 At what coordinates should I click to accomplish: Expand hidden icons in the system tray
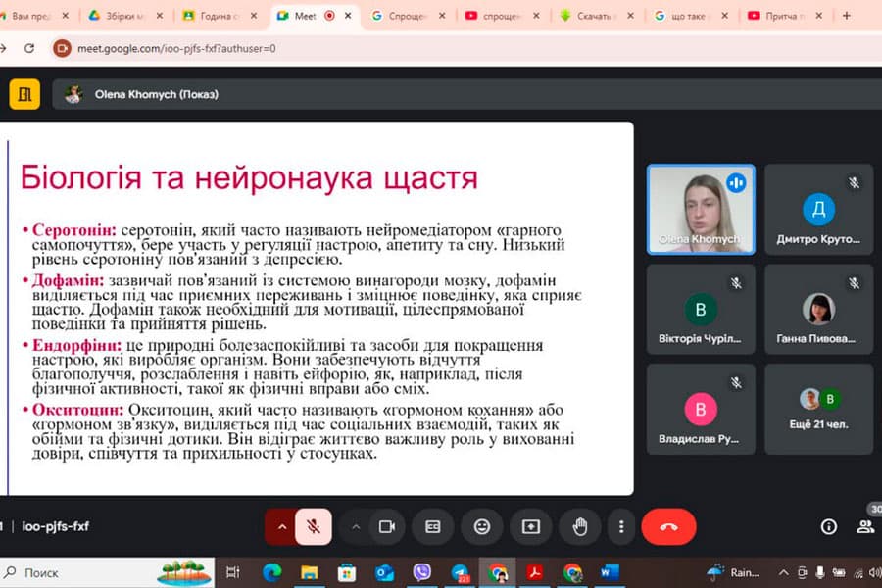(x=784, y=572)
